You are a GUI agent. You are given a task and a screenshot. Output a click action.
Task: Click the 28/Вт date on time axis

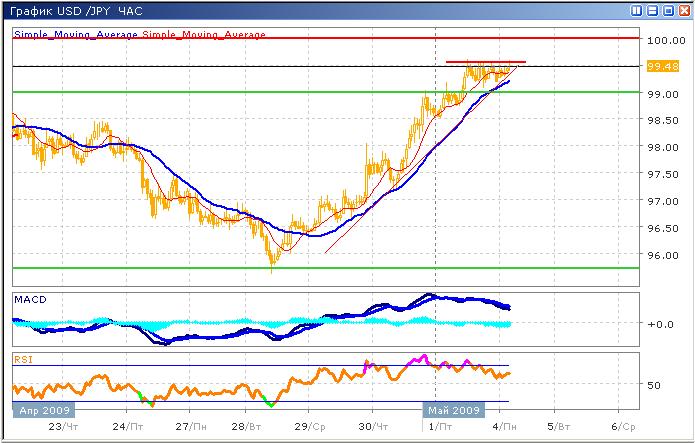[x=247, y=426]
